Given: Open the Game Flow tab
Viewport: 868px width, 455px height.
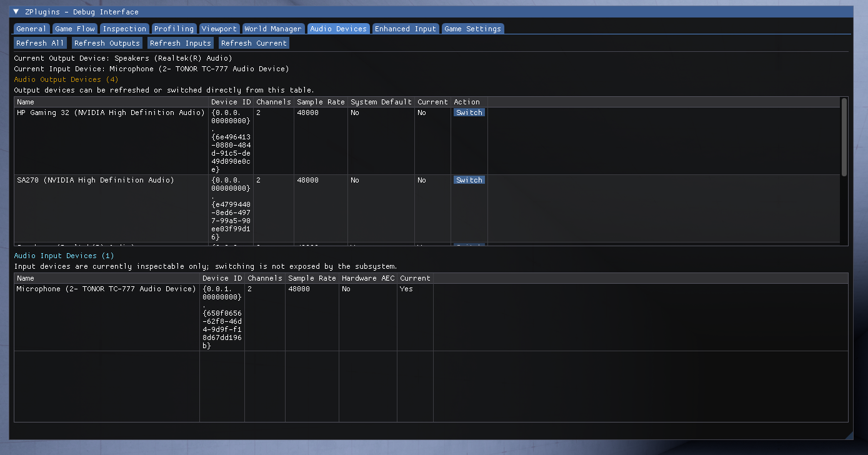Looking at the screenshot, I should coord(75,29).
